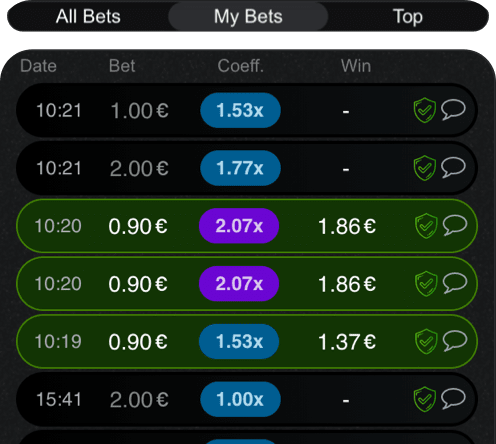The image size is (496, 444).
Task: Click chat bubble on the 15:41 bet
Action: click(x=453, y=399)
